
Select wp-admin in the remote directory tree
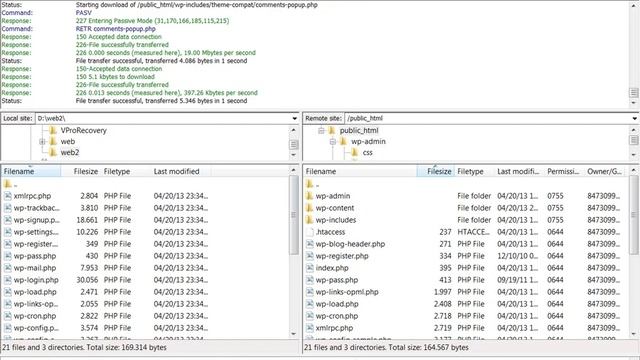(x=368, y=142)
